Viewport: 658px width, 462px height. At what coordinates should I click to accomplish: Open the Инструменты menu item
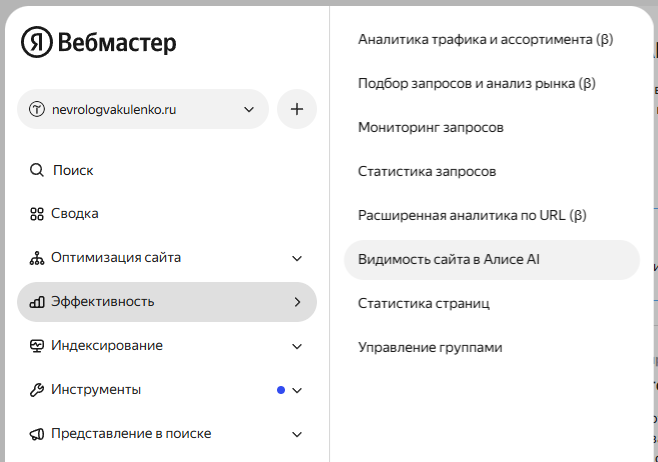(x=167, y=390)
